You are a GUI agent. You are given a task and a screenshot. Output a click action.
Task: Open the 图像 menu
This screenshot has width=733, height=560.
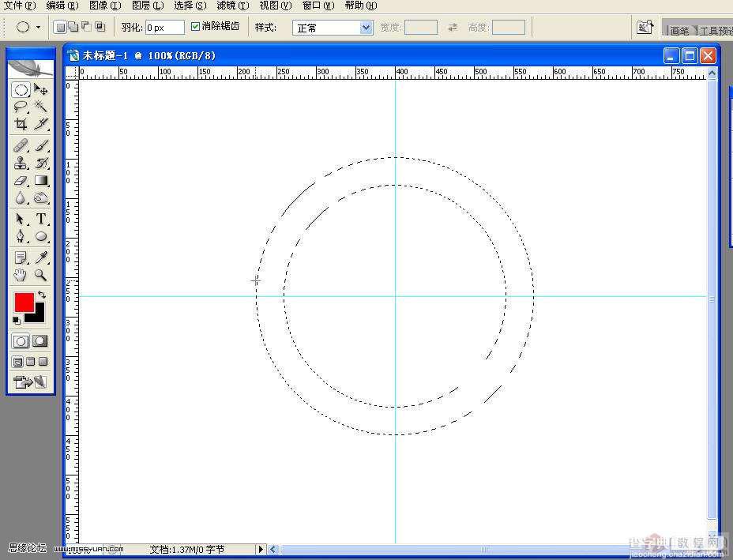pos(105,6)
